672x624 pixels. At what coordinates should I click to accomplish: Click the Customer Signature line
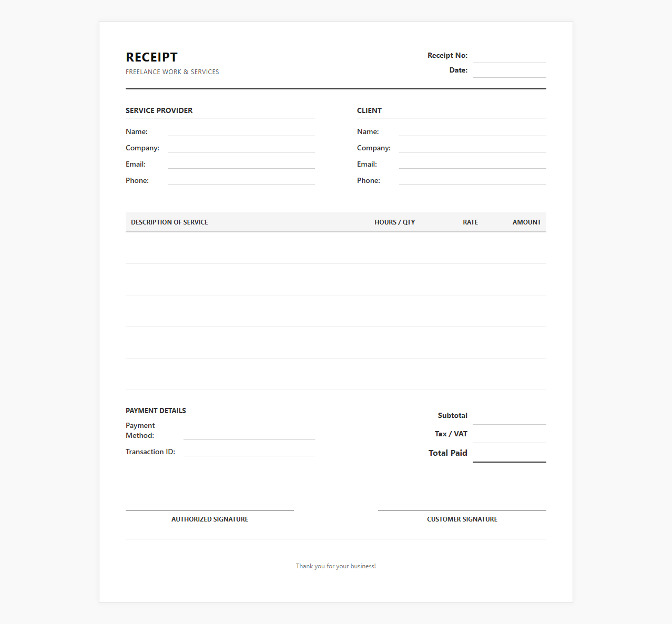tap(462, 509)
